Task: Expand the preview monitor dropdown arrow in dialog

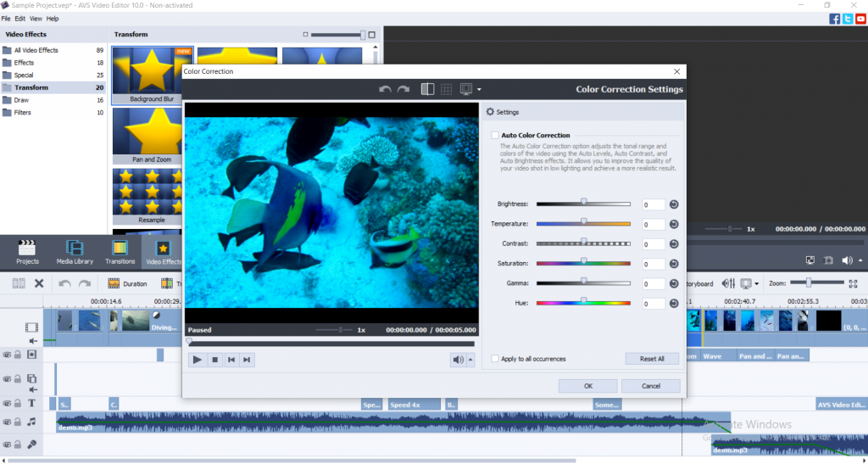Action: (x=479, y=90)
